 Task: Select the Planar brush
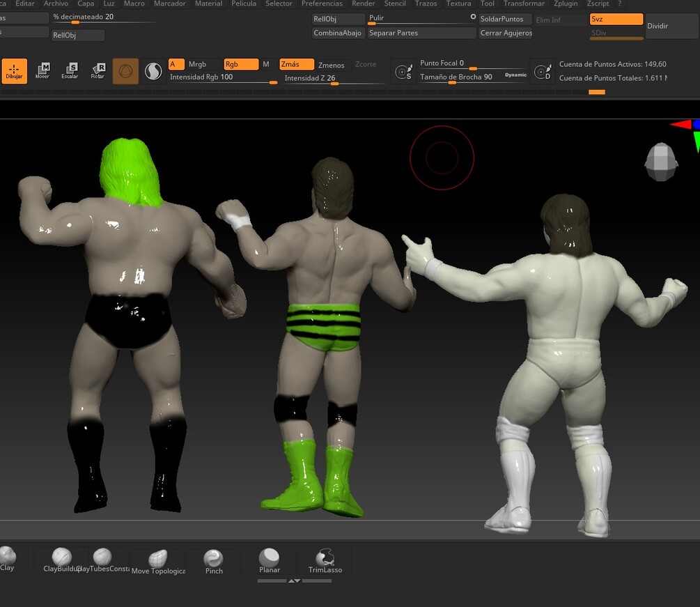tap(269, 561)
